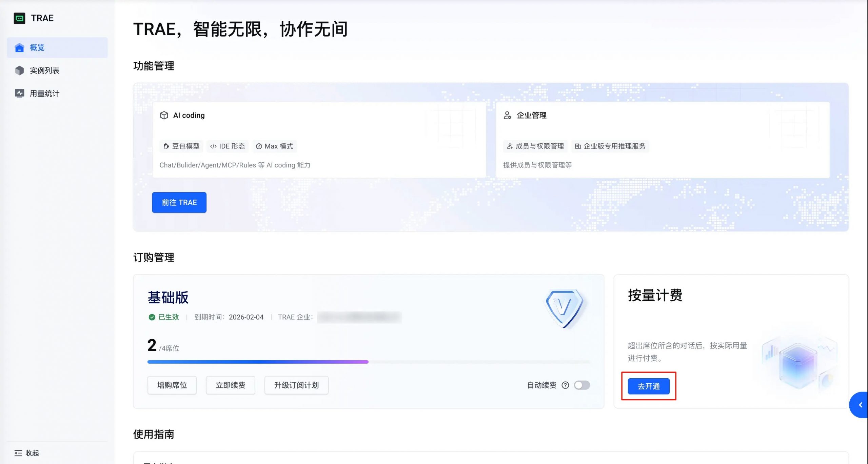The image size is (868, 464).
Task: Click the green 已生效 status check icon
Action: [152, 317]
